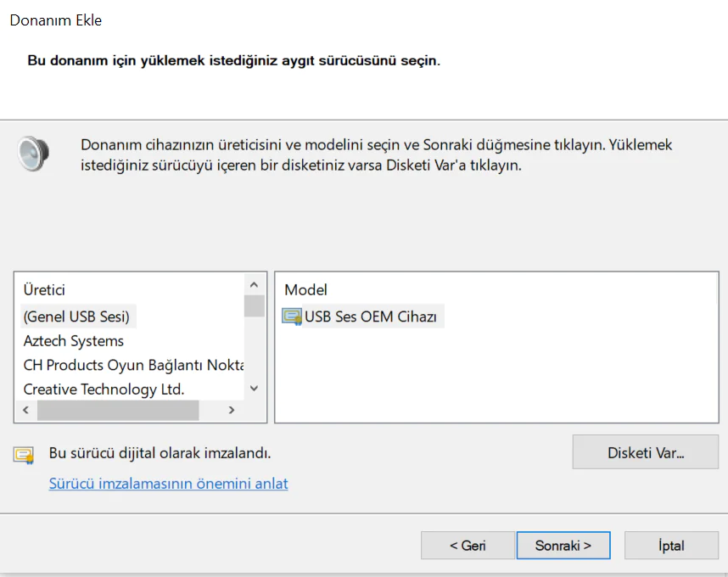The height and width of the screenshot is (577, 728).
Task: Click the speaker device icon
Action: (x=33, y=154)
